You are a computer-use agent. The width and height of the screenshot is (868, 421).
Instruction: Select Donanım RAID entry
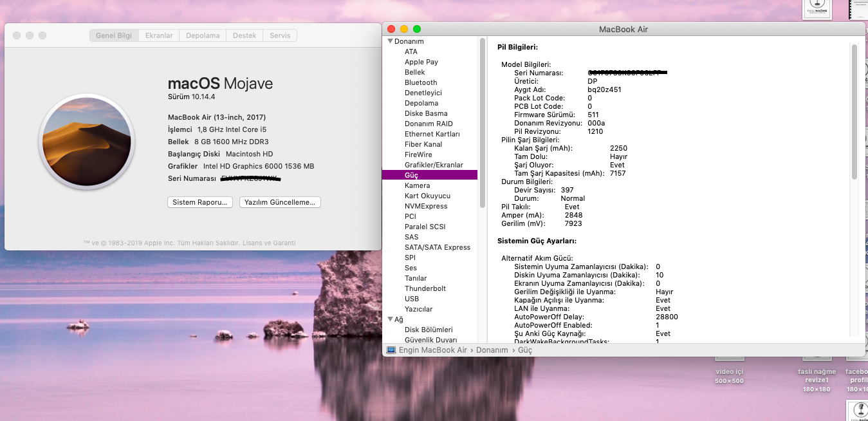429,124
